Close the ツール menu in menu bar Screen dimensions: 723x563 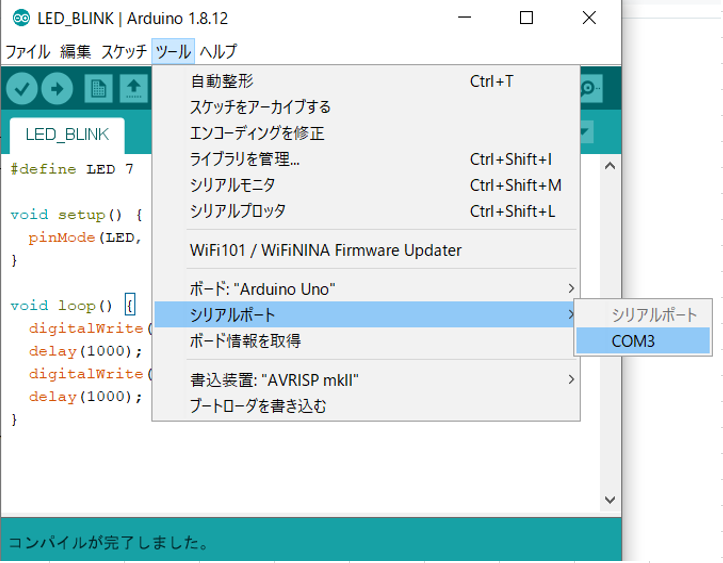click(x=173, y=52)
